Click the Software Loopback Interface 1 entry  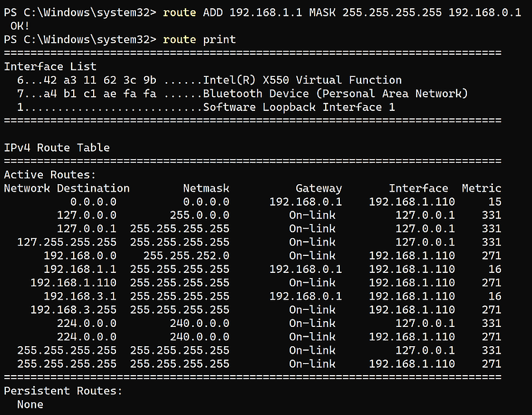point(299,107)
